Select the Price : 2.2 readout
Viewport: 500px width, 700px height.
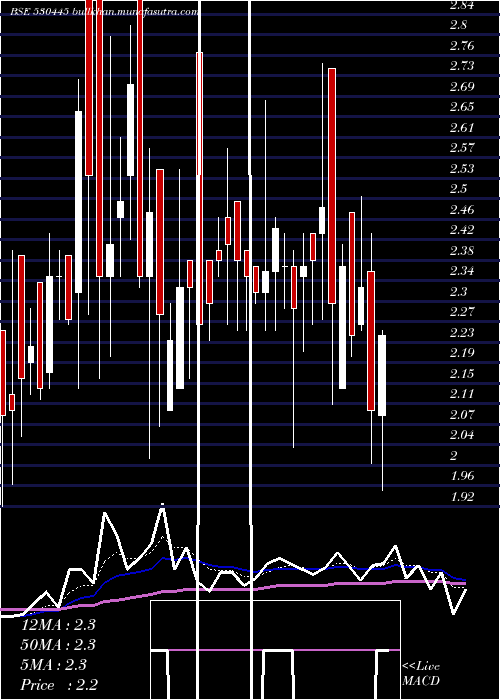[60, 685]
